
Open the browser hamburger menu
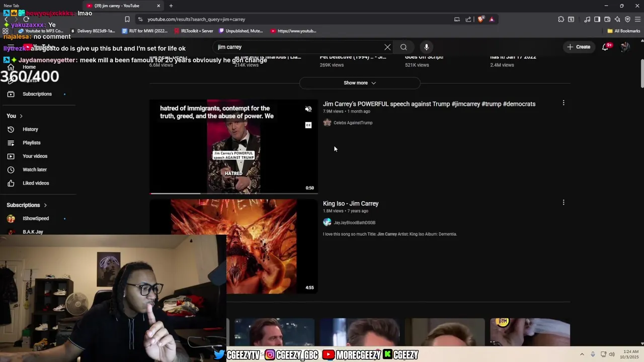pos(637,19)
